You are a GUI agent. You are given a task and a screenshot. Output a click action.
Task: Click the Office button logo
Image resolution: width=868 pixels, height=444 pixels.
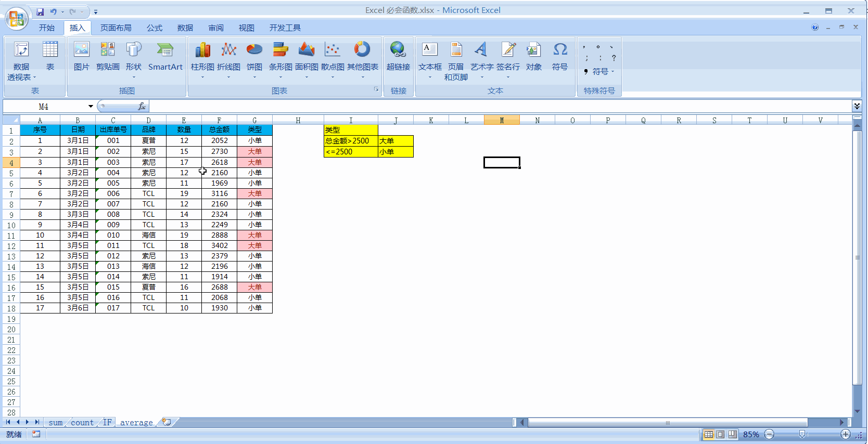click(16, 19)
